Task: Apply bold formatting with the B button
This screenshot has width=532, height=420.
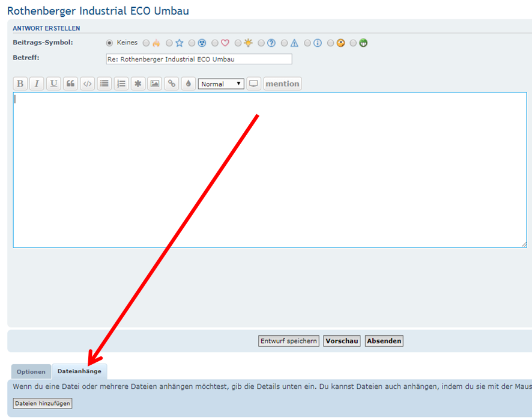Action: pyautogui.click(x=20, y=84)
